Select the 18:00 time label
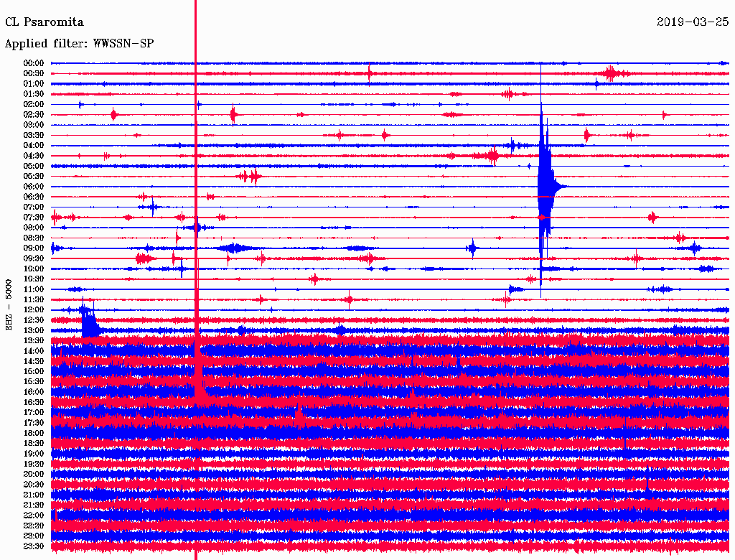This screenshot has width=735, height=560. [34, 434]
